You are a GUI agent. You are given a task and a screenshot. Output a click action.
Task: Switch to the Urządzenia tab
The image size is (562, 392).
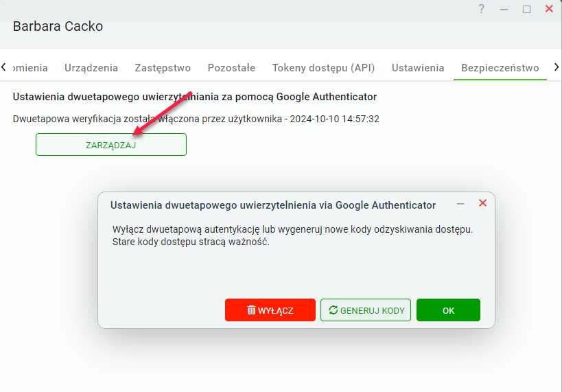click(91, 68)
